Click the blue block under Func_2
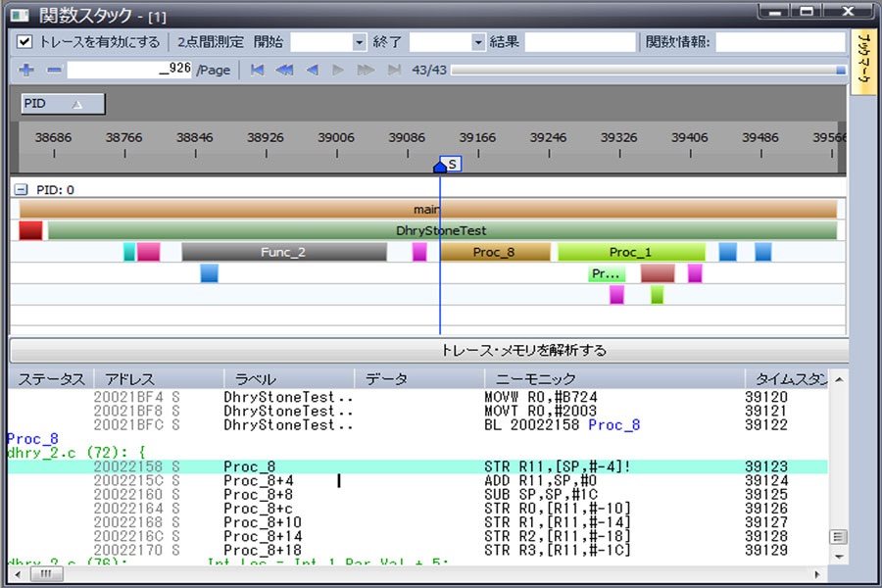Screen dimensions: 882x588 [x=210, y=273]
